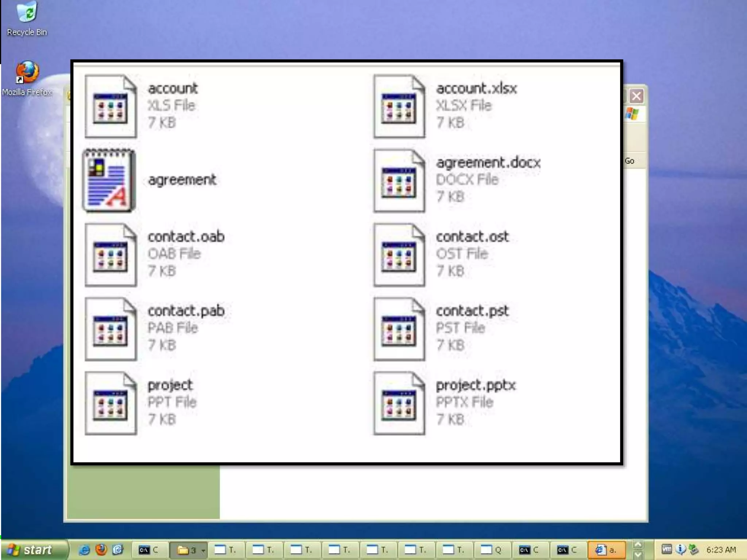The image size is (747, 560).
Task: Select the contact.pab file icon
Action: (x=111, y=329)
